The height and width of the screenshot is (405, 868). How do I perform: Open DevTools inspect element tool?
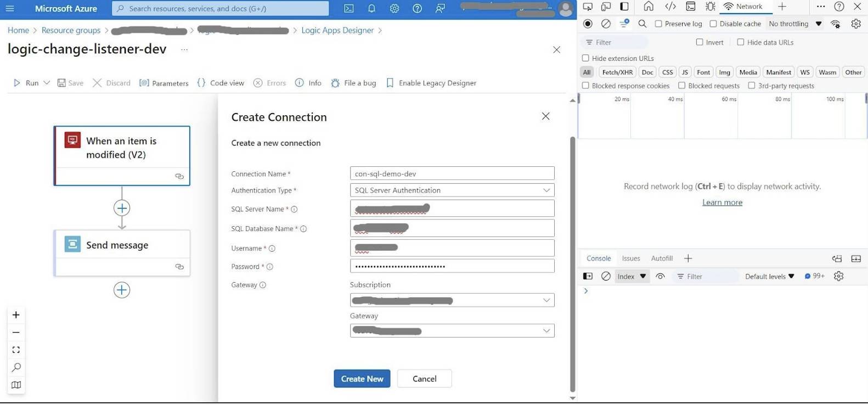point(588,7)
